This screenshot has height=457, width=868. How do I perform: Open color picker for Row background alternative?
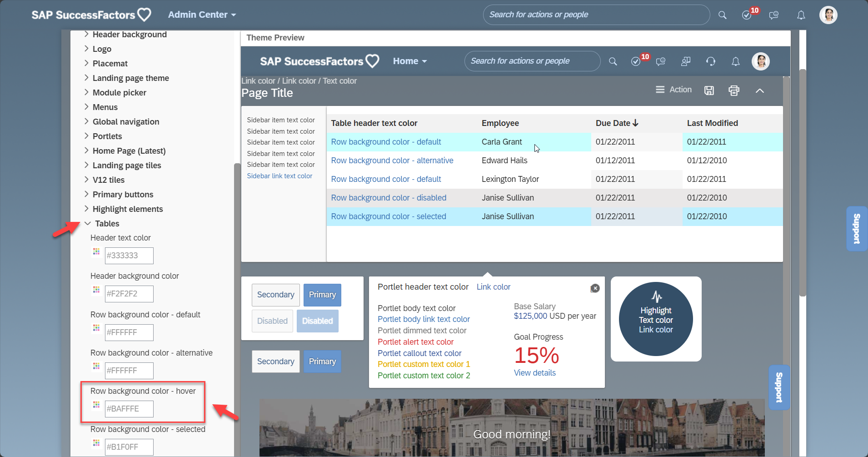pos(96,366)
